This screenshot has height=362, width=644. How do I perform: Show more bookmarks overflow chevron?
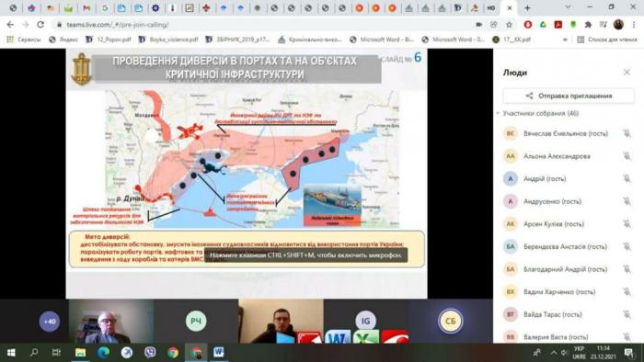click(x=565, y=40)
